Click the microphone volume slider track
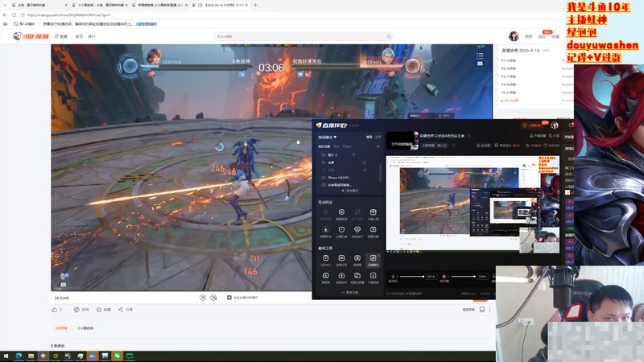Image resolution: width=644 pixels, height=362 pixels. (411, 277)
